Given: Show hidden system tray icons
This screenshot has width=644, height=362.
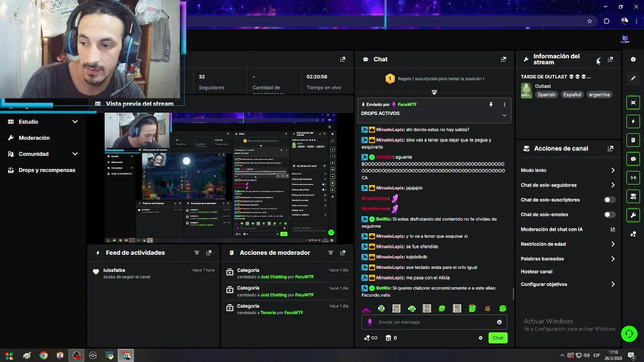Looking at the screenshot, I should tap(562, 355).
